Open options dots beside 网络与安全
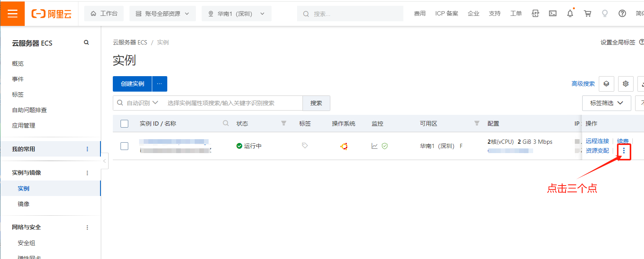This screenshot has height=259, width=644. [x=87, y=227]
